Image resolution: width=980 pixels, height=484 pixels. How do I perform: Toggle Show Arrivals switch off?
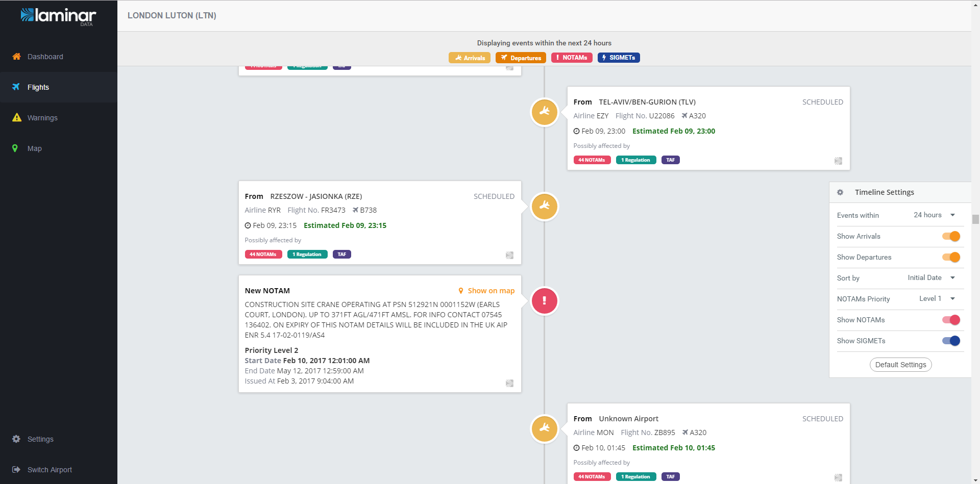pos(951,236)
